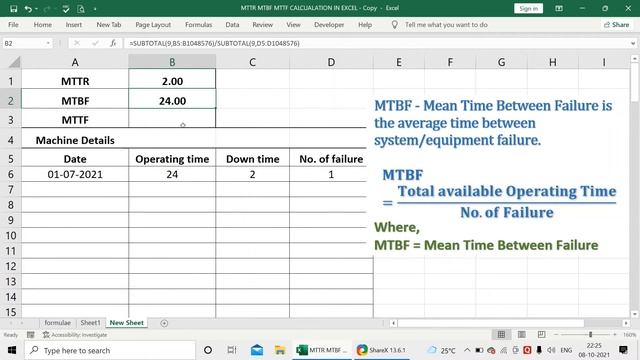The height and width of the screenshot is (360, 640).
Task: Select the MTTF label cell
Action: coord(75,120)
